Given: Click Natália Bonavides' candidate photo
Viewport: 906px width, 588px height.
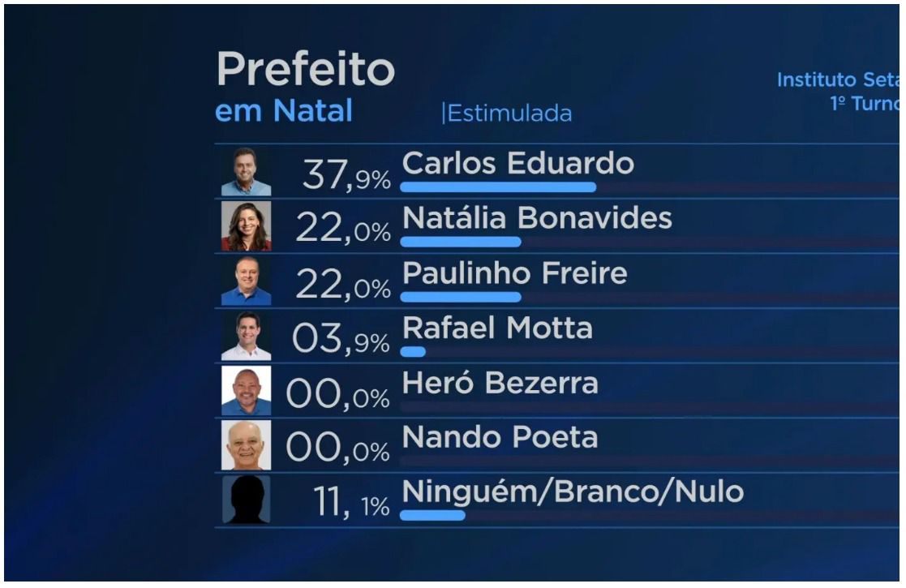Looking at the screenshot, I should click(x=246, y=226).
